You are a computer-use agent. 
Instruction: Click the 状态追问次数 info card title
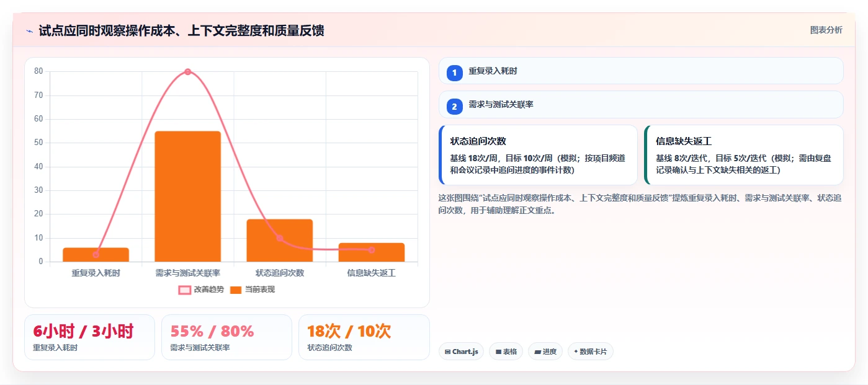[478, 141]
